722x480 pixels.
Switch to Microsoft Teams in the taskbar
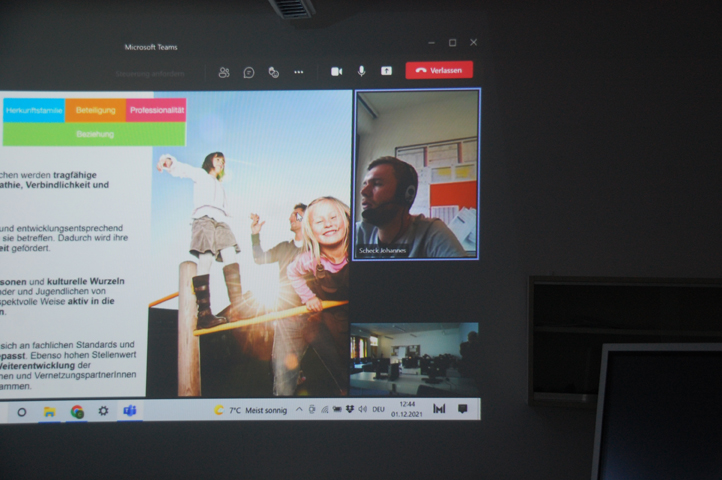[130, 410]
